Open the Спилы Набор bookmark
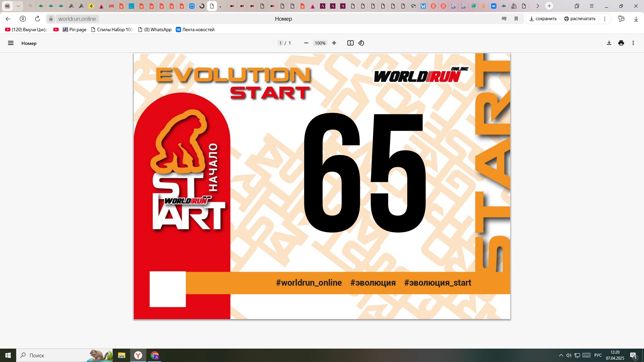644x362 pixels. pyautogui.click(x=112, y=29)
